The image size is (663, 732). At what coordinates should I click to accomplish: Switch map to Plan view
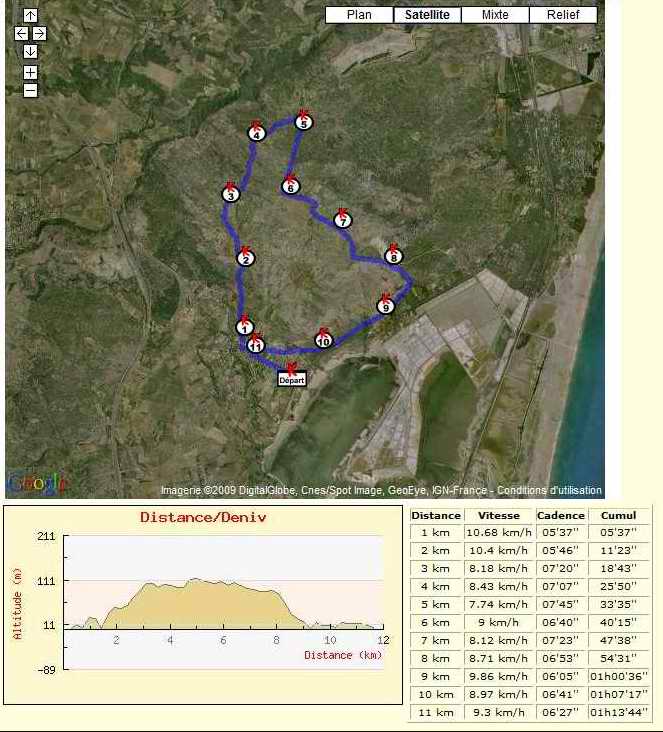(360, 15)
